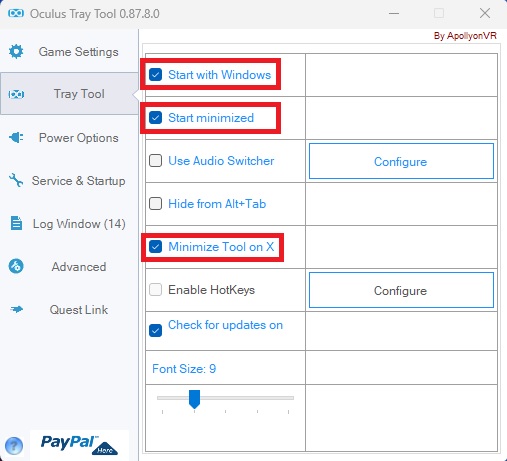507x461 pixels.
Task: Click Configure next to Use Audio Switcher
Action: [401, 161]
